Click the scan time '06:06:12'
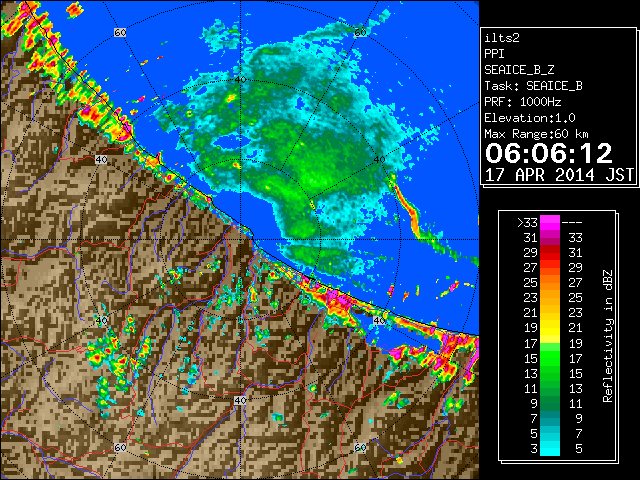The width and height of the screenshot is (640, 480). [549, 153]
